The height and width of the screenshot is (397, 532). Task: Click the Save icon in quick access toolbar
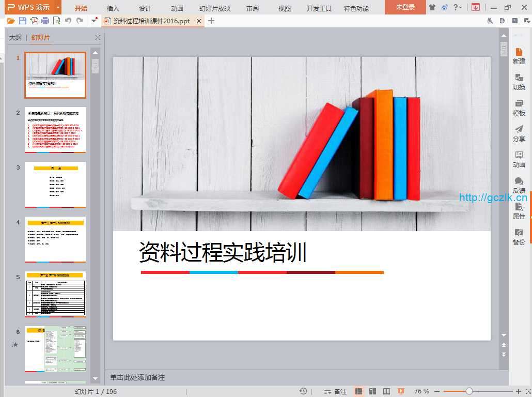pyautogui.click(x=22, y=21)
